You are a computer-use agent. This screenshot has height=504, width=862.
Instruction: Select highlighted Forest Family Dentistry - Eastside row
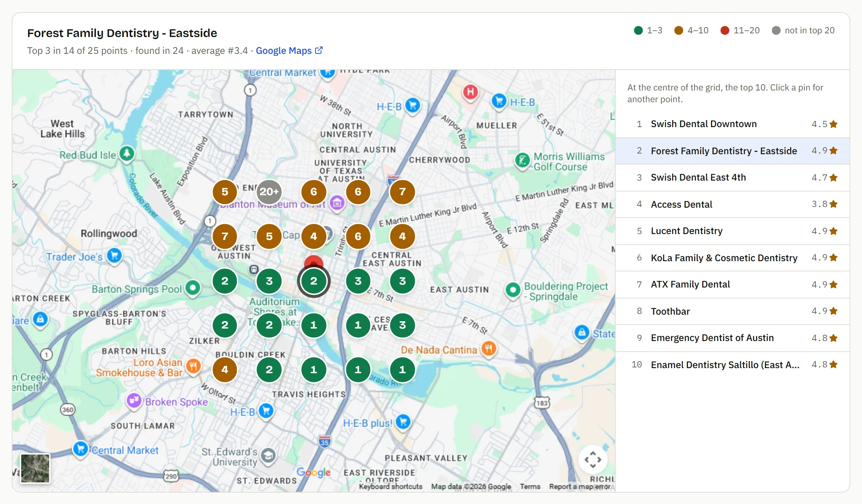tap(733, 151)
